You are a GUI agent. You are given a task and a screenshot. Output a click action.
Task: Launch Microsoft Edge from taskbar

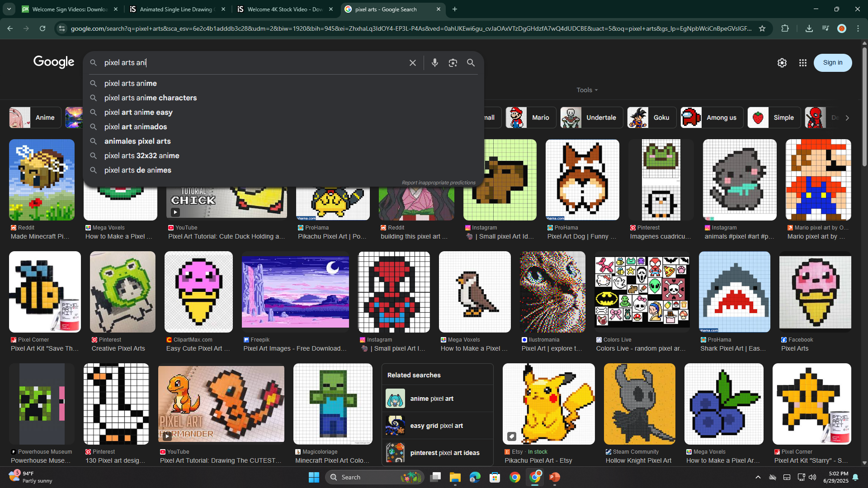tap(475, 477)
